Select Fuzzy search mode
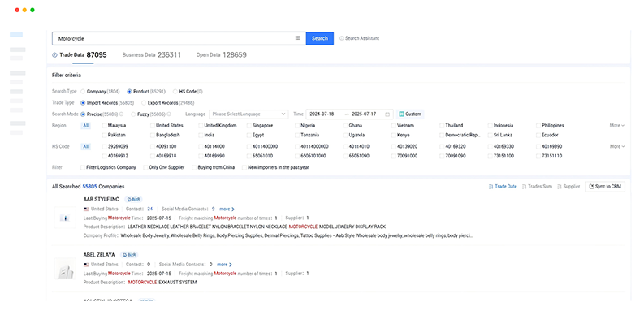644x315 pixels. (133, 114)
